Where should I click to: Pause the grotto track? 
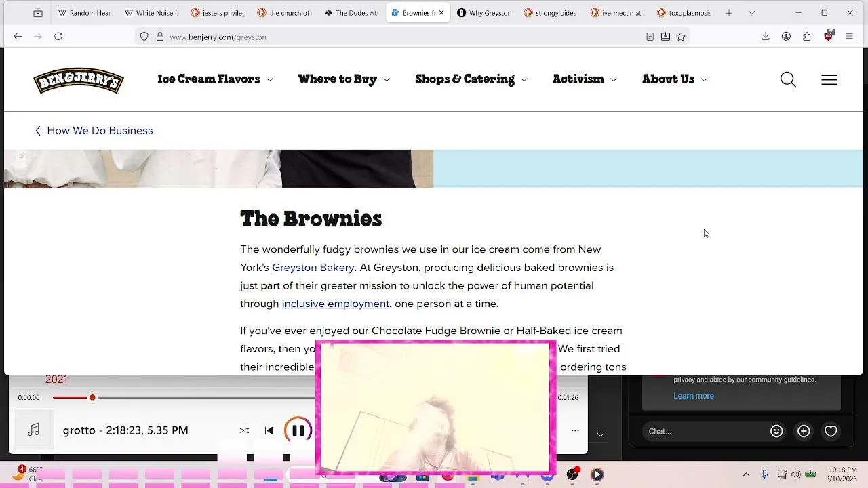(298, 430)
